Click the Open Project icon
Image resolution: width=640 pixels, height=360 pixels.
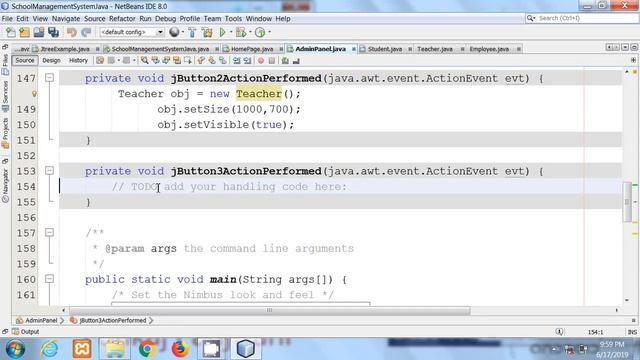click(39, 32)
